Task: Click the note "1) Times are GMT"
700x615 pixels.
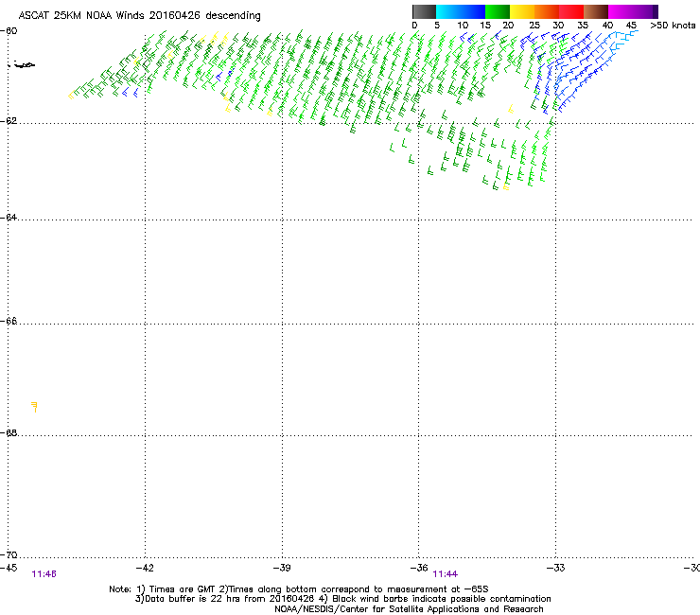Action: [176, 589]
